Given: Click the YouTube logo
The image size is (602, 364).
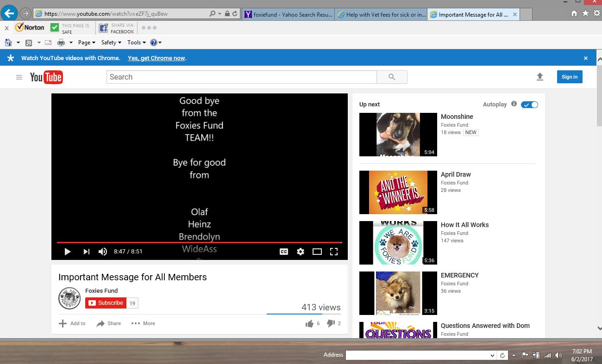Looking at the screenshot, I should point(46,77).
